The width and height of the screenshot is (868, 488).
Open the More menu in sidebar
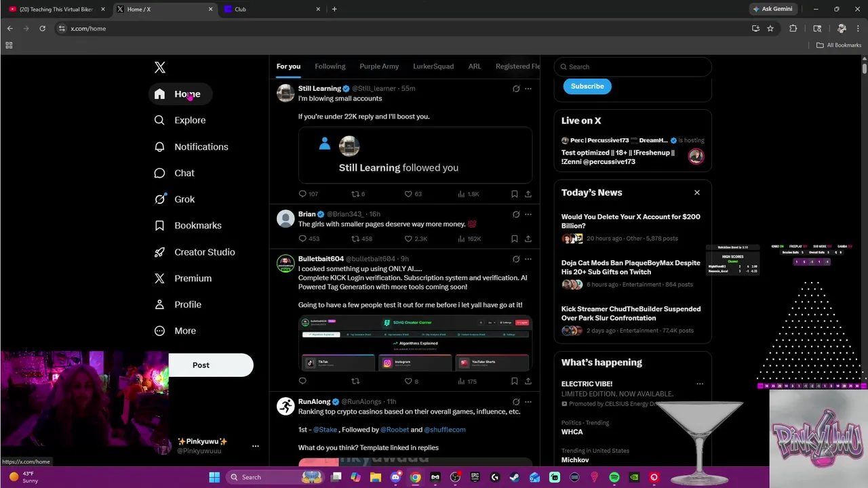pyautogui.click(x=176, y=331)
